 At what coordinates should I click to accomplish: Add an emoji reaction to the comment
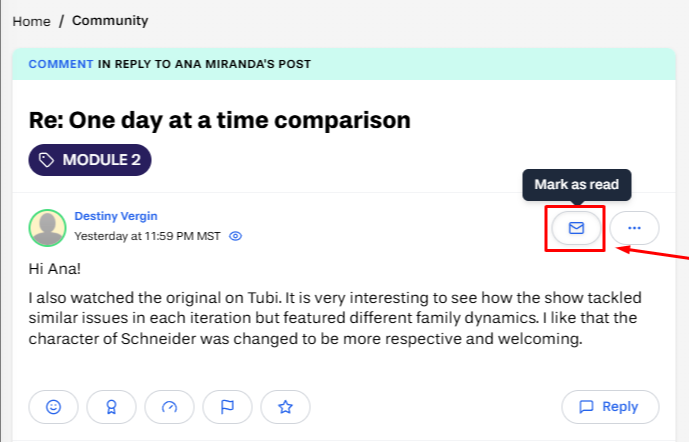(54, 407)
